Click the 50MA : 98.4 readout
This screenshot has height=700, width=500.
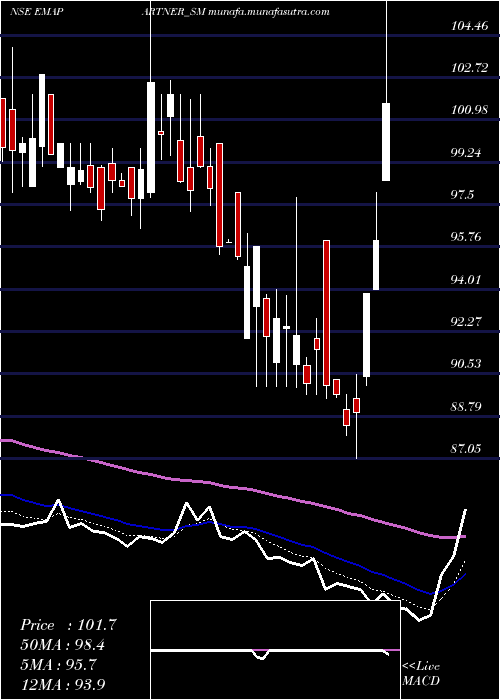click(x=64, y=645)
